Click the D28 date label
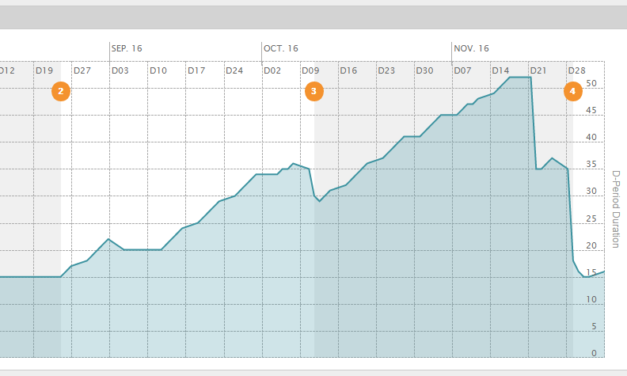 click(x=577, y=71)
